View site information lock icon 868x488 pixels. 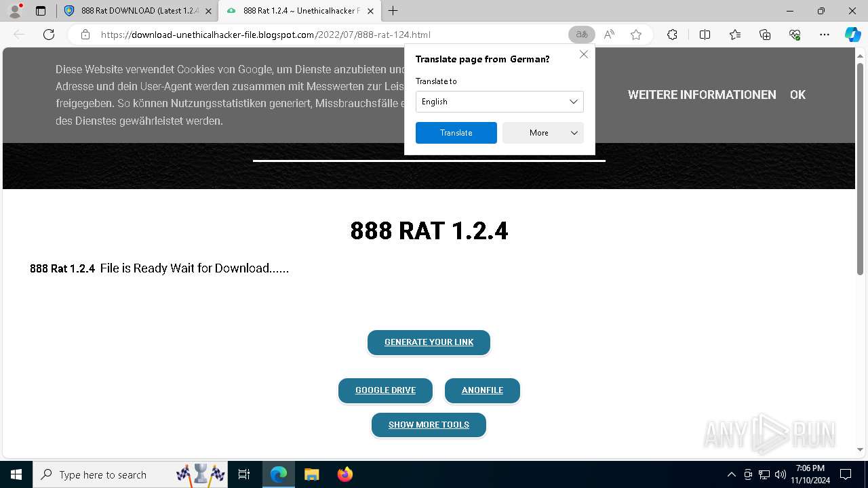[85, 35]
